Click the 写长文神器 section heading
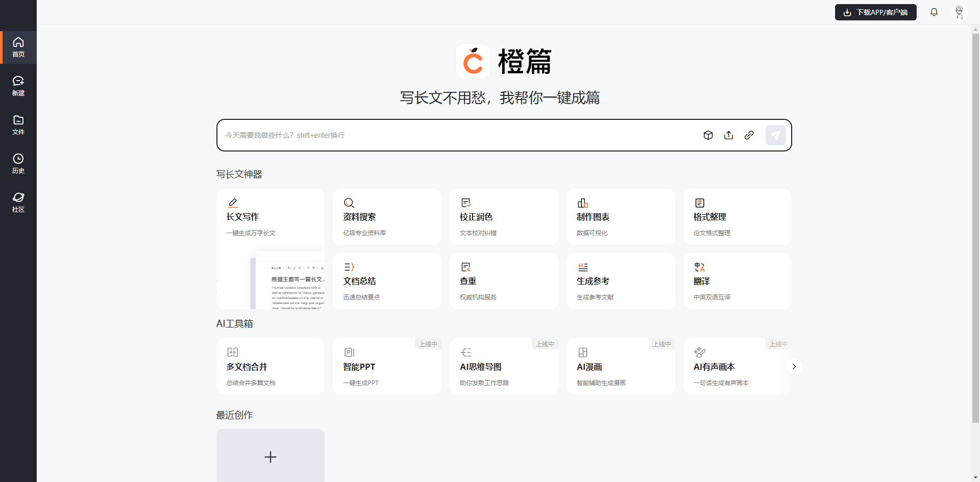This screenshot has width=980, height=482. (x=239, y=174)
